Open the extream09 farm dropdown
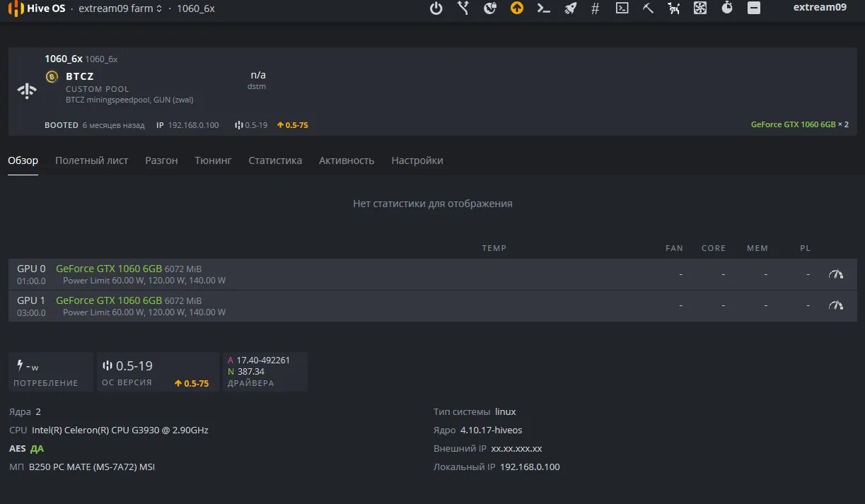Viewport: 865px width, 504px height. click(x=120, y=8)
